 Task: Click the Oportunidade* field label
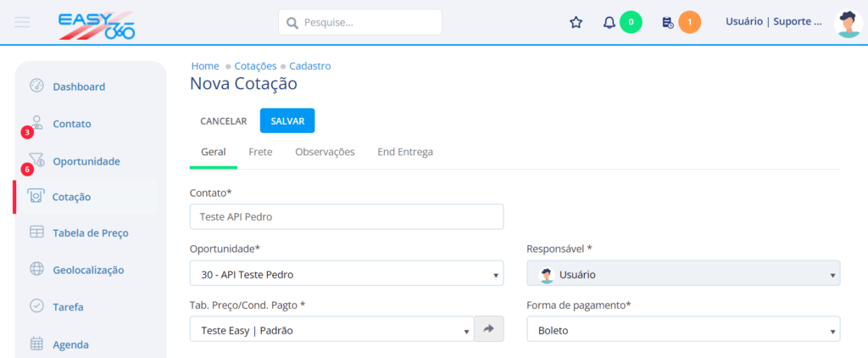coord(225,249)
